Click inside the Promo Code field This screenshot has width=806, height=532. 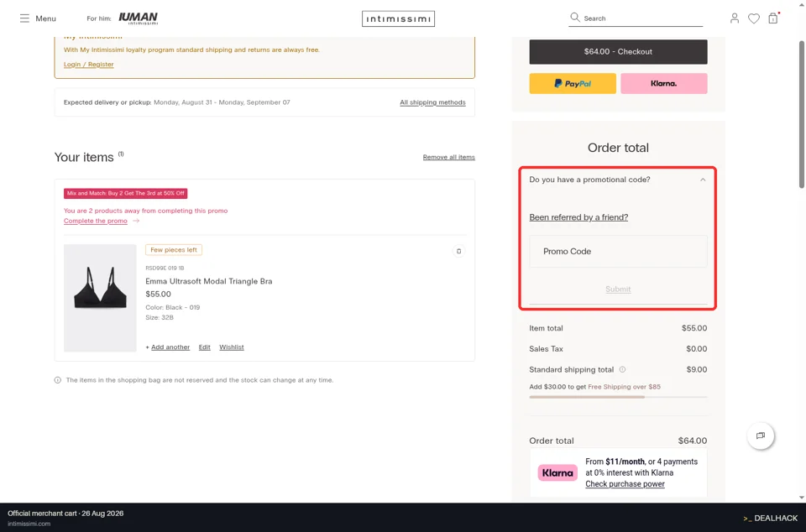(618, 251)
